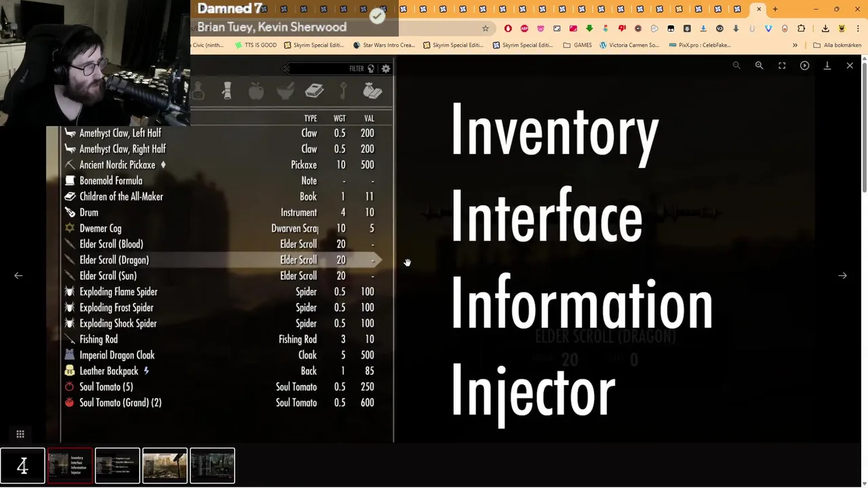Select the highlighted Elder Scroll (Dragon) row
Viewport: 868px width, 488px height.
pos(221,260)
